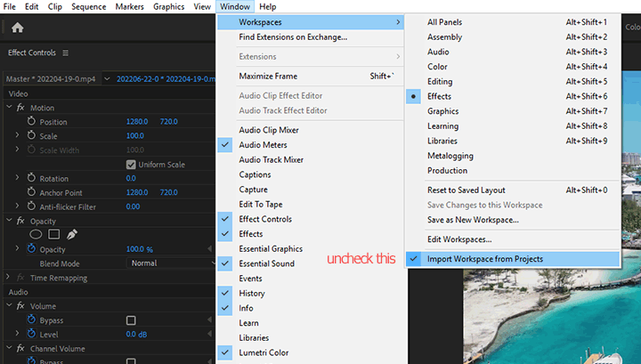Expand the Scale property arrow
Viewport: 641px width, 364px height.
[17, 136]
